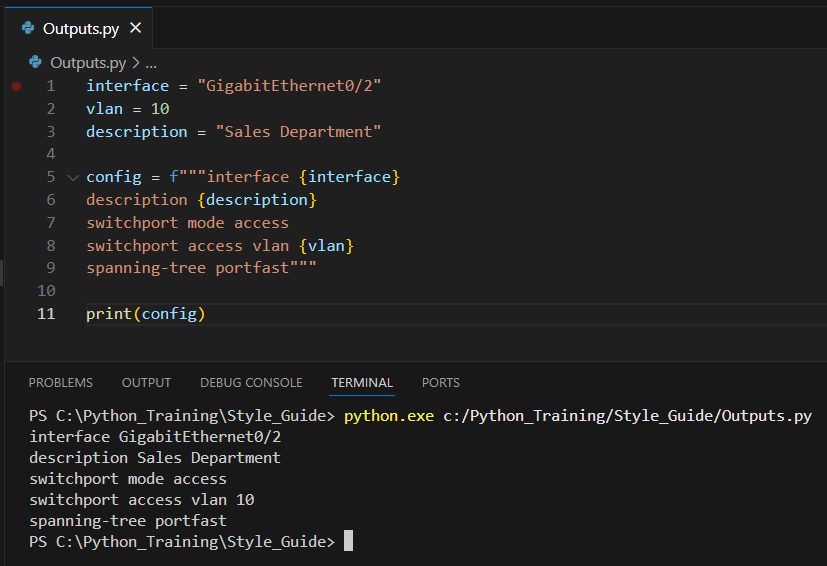Click the Outputs.py path in terminal command

[627, 416]
